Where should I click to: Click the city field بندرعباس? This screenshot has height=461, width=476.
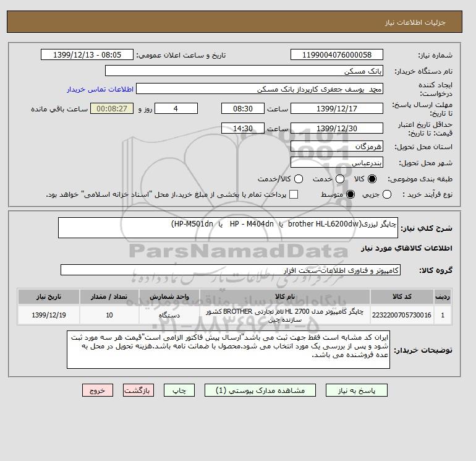click(x=337, y=162)
